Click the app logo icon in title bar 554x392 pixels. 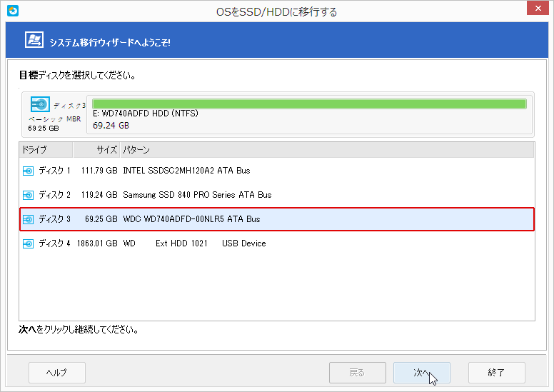coord(13,11)
